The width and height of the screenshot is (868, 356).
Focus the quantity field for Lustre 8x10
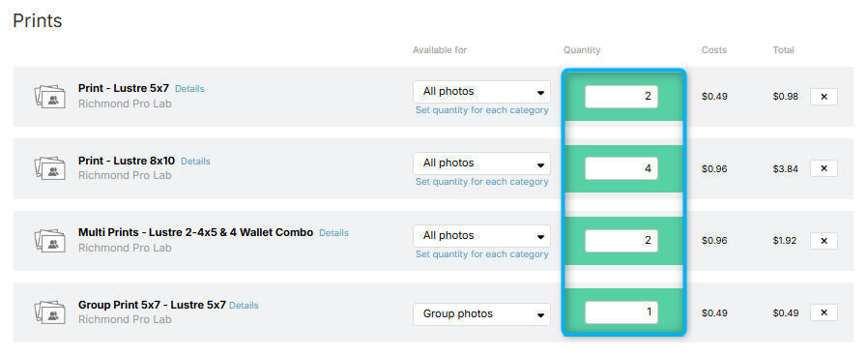(x=622, y=168)
